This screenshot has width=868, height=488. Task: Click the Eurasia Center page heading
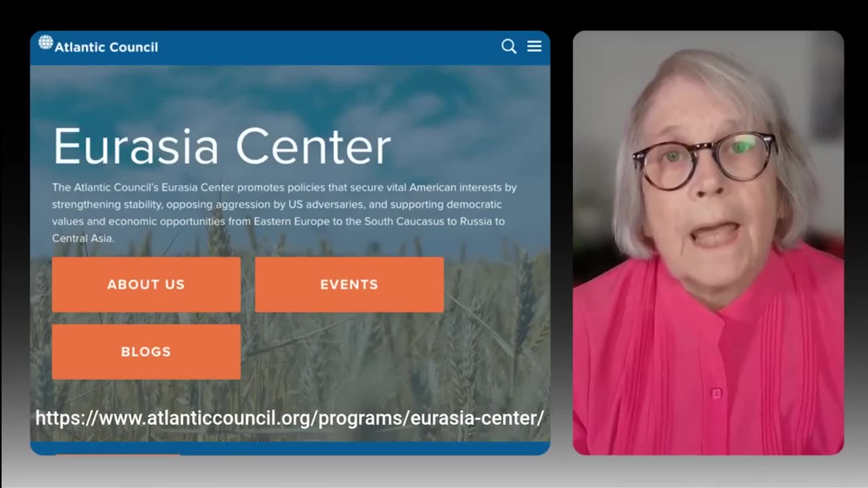(x=222, y=146)
